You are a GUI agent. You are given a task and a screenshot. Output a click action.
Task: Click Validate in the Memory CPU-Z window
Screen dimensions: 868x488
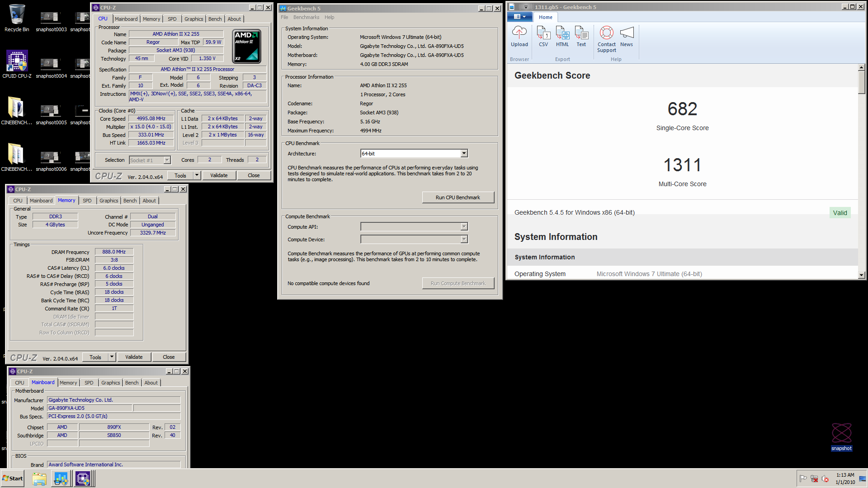point(134,357)
